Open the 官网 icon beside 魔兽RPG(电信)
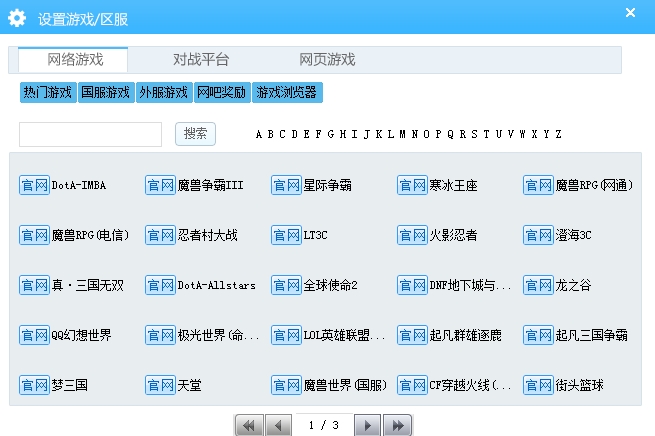This screenshot has height=436, width=655. [x=34, y=235]
